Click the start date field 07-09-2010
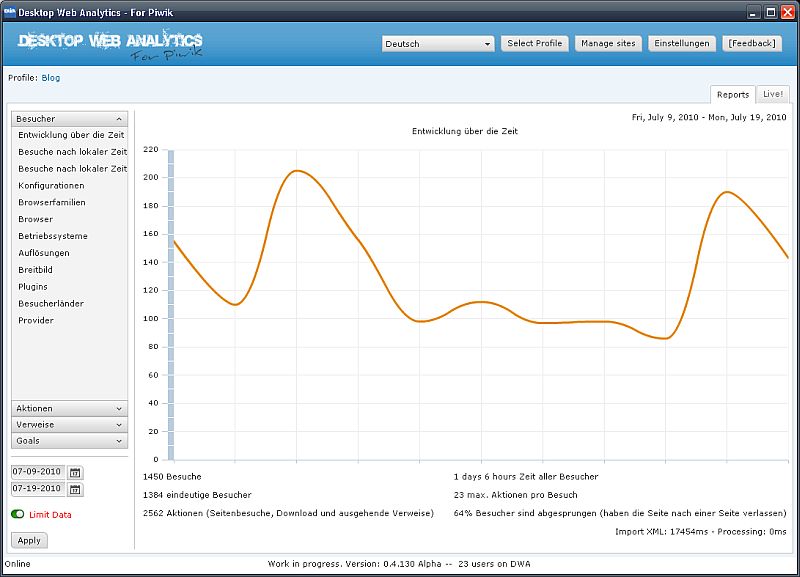The height and width of the screenshot is (577, 800). pos(37,472)
